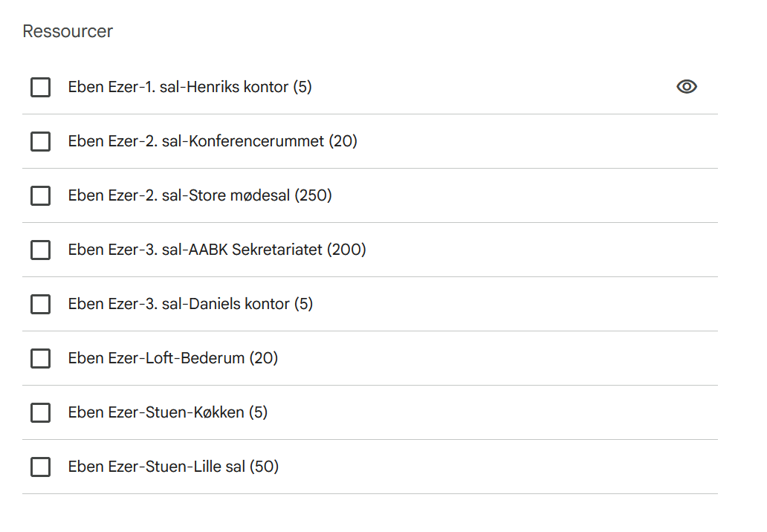
Task: Click the (250) capacity of Store mødesal
Action: (313, 195)
